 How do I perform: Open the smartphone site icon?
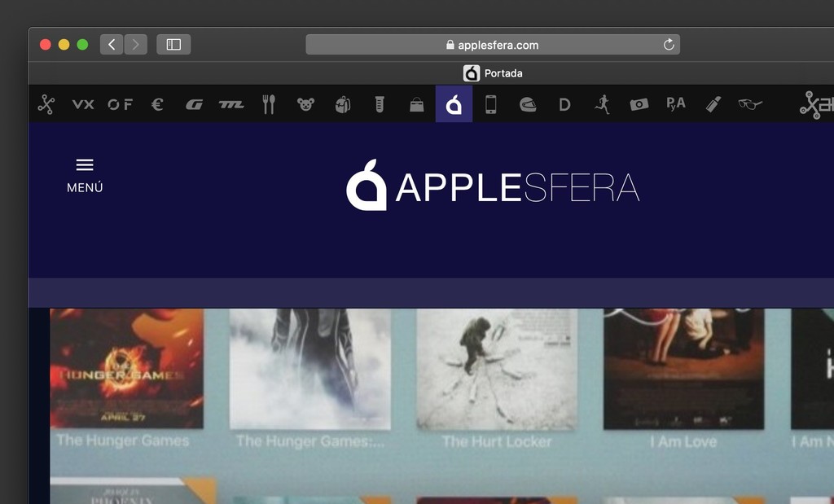(491, 104)
